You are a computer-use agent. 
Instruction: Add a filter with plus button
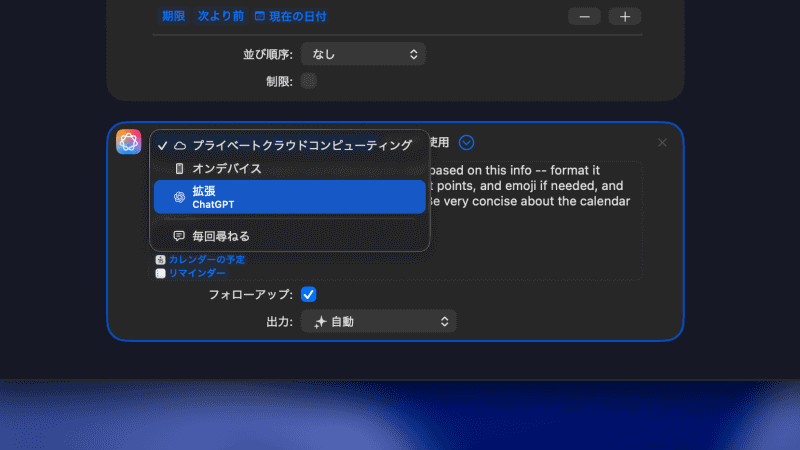point(625,17)
